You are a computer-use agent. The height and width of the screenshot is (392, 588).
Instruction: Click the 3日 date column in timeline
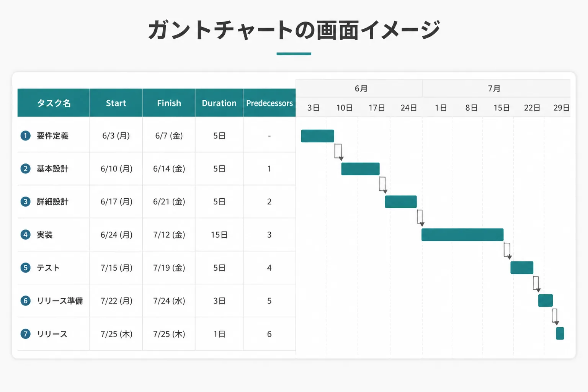[x=313, y=108]
